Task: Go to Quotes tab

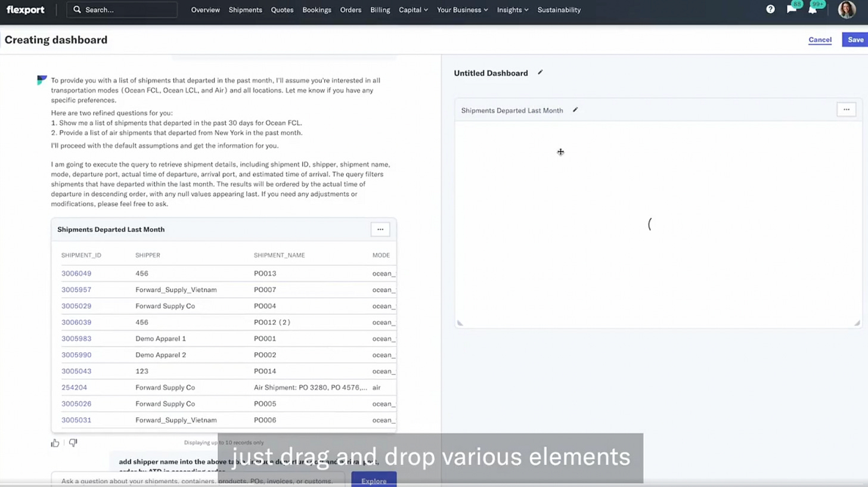Action: pos(282,10)
